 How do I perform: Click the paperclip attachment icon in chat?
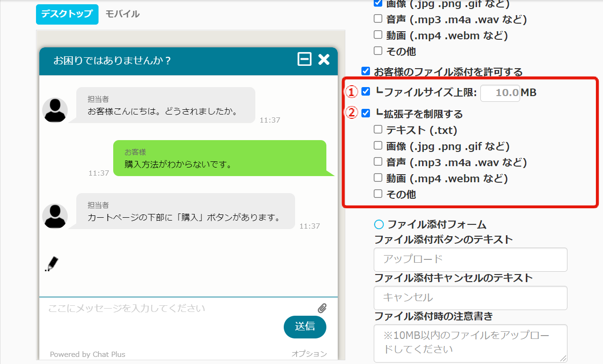tap(322, 309)
